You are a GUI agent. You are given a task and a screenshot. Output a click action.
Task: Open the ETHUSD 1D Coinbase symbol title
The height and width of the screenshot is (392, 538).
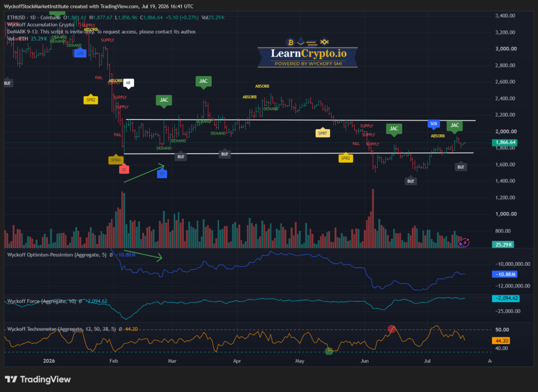point(34,17)
